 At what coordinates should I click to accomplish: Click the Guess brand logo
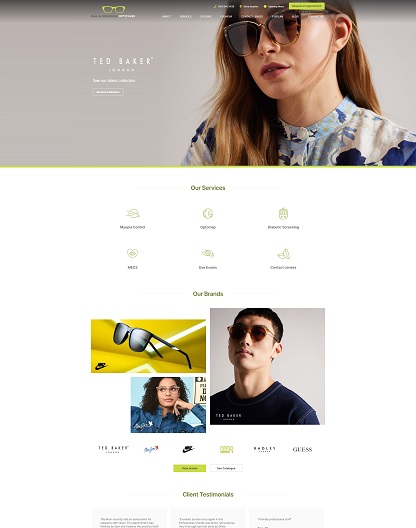tap(302, 449)
